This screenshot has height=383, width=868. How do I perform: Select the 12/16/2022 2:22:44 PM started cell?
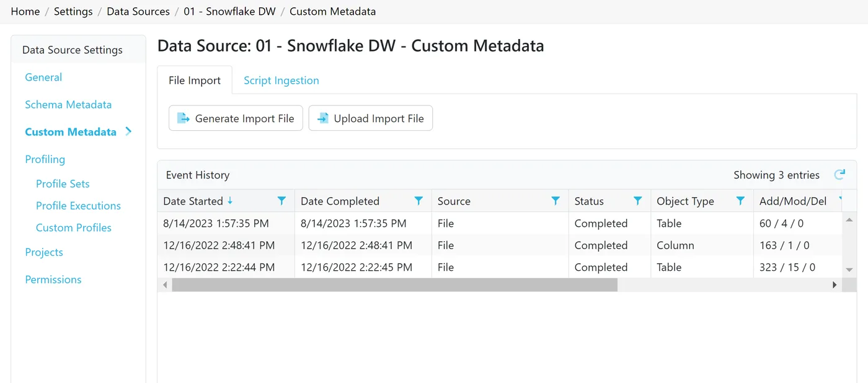pyautogui.click(x=226, y=267)
